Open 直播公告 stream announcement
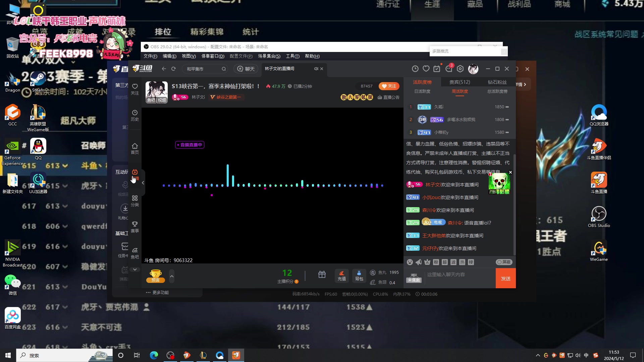 click(x=388, y=97)
